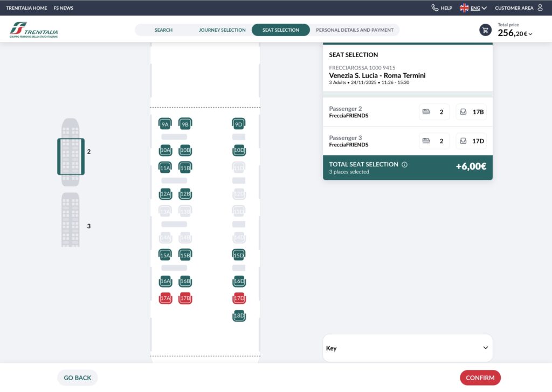Select coach 3 in train overview
Image resolution: width=552 pixels, height=392 pixels.
71,220
